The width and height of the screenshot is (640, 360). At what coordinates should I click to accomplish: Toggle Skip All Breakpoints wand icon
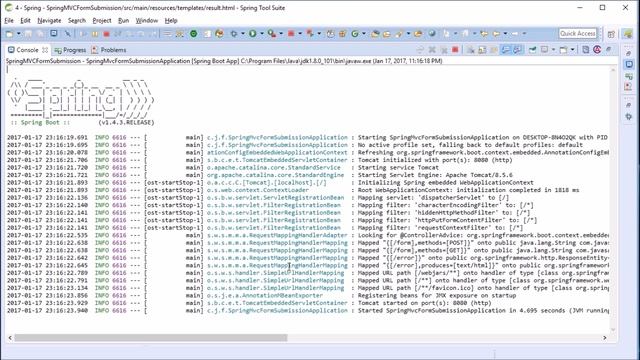[67, 34]
